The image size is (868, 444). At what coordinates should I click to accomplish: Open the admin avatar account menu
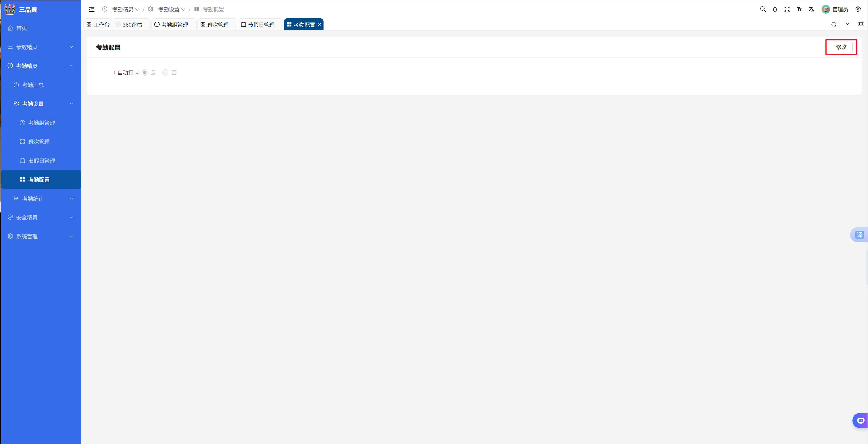825,9
